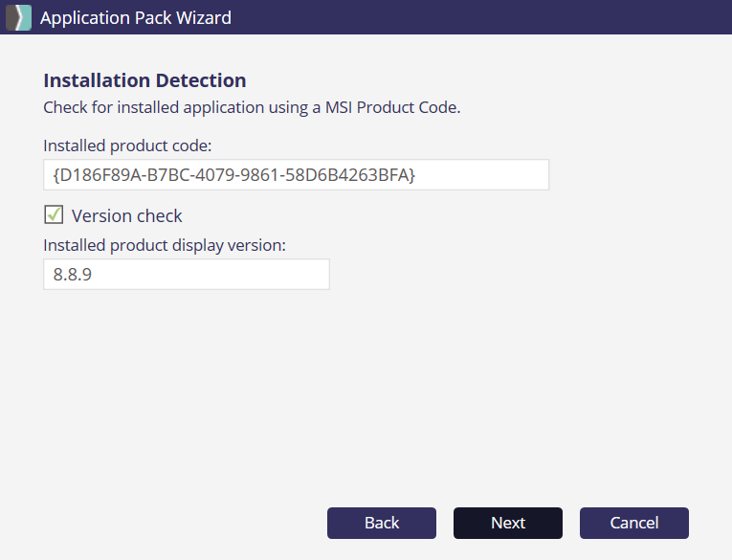
Task: Click the empty area of the title bar
Action: pyautogui.click(x=478, y=17)
